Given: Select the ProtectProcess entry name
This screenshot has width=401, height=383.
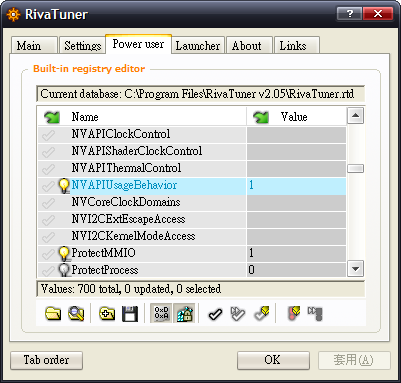Looking at the screenshot, I should (105, 270).
